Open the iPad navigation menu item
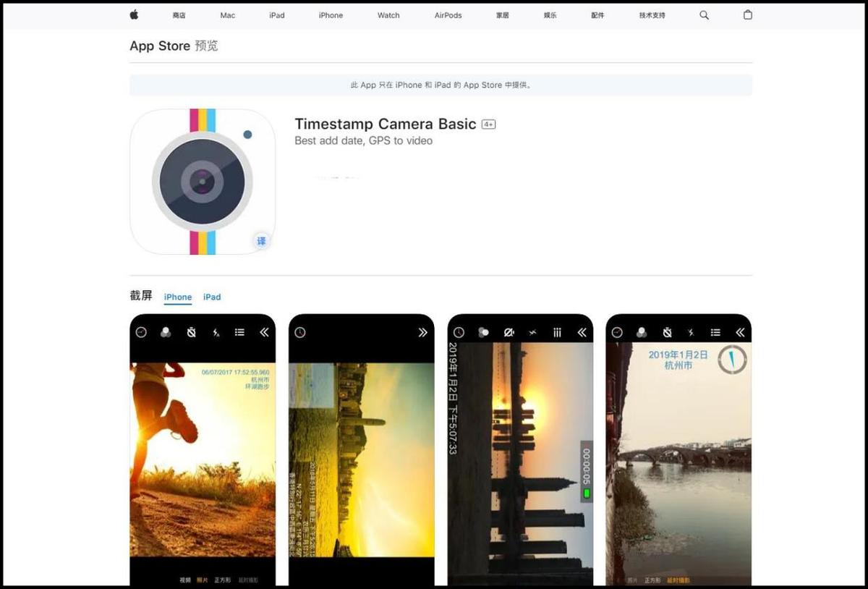This screenshot has height=589, width=868. pos(277,15)
